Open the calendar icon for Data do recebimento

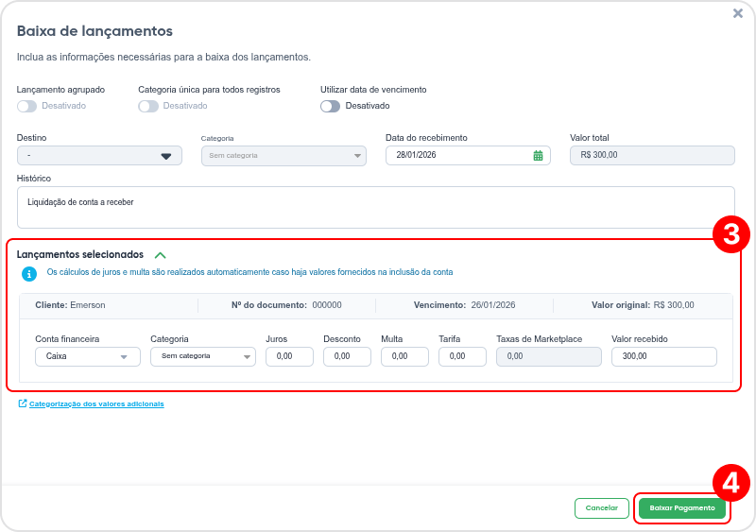coord(538,155)
